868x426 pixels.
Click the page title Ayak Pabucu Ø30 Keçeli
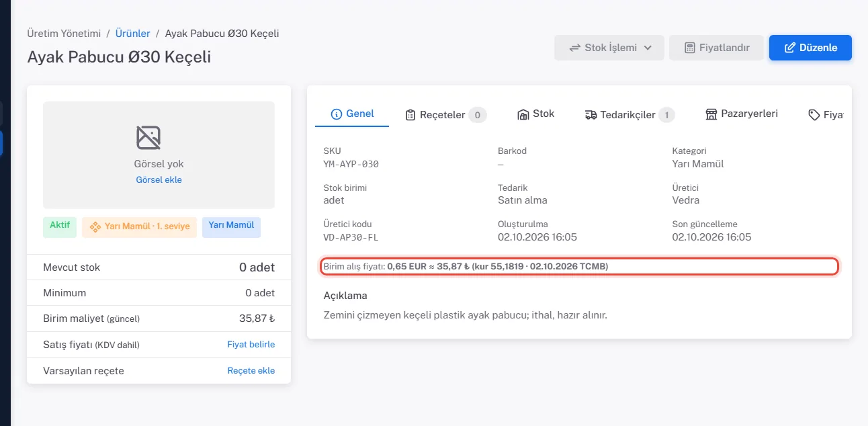click(119, 57)
